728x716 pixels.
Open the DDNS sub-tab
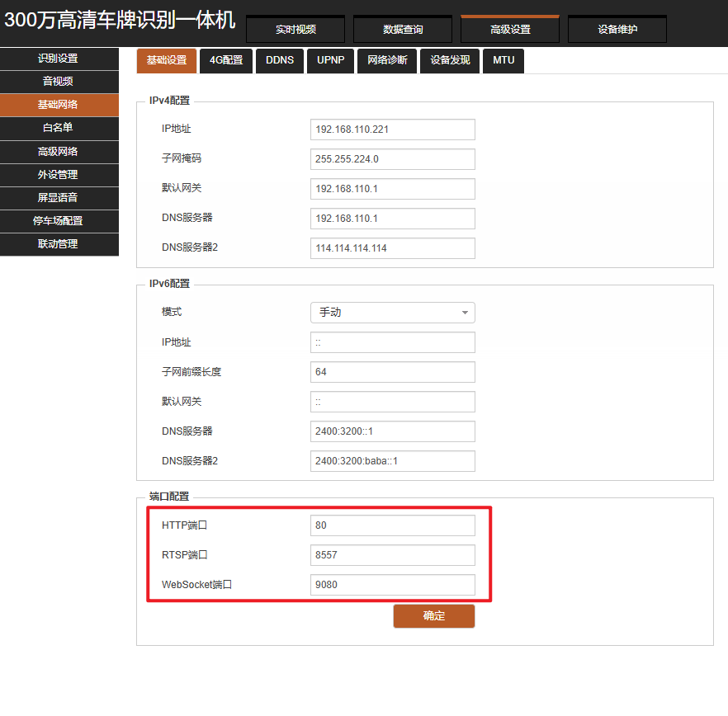pos(280,61)
